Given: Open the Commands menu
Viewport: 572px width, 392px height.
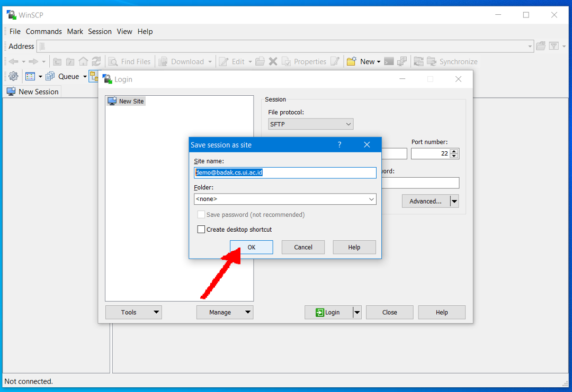Looking at the screenshot, I should coord(43,31).
